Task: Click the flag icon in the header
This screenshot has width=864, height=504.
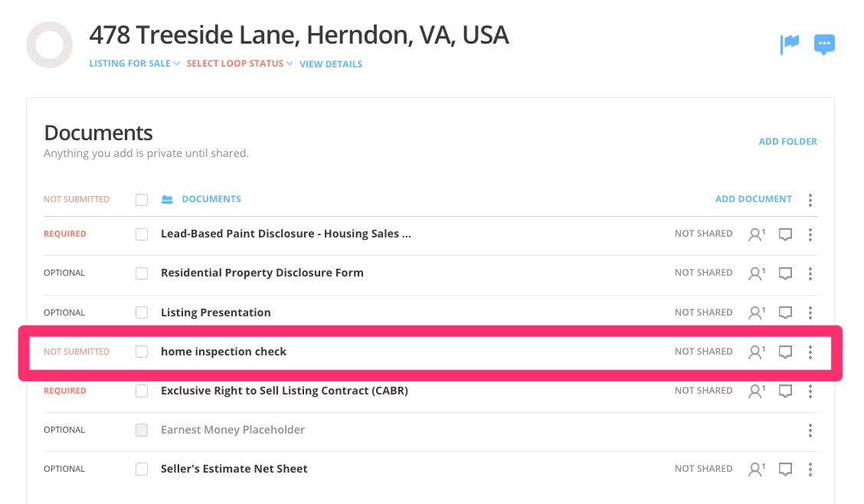Action: [790, 45]
